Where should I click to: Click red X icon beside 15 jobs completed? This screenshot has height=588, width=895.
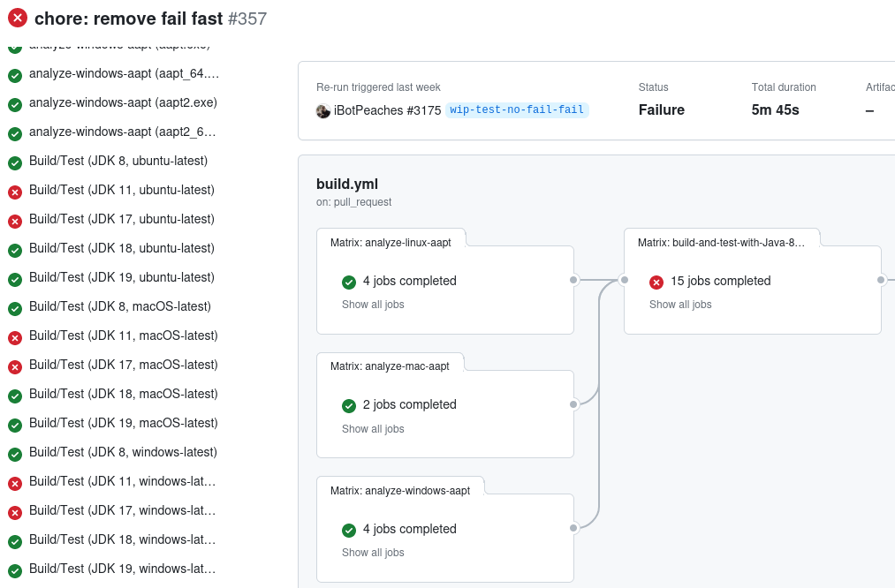tap(656, 282)
